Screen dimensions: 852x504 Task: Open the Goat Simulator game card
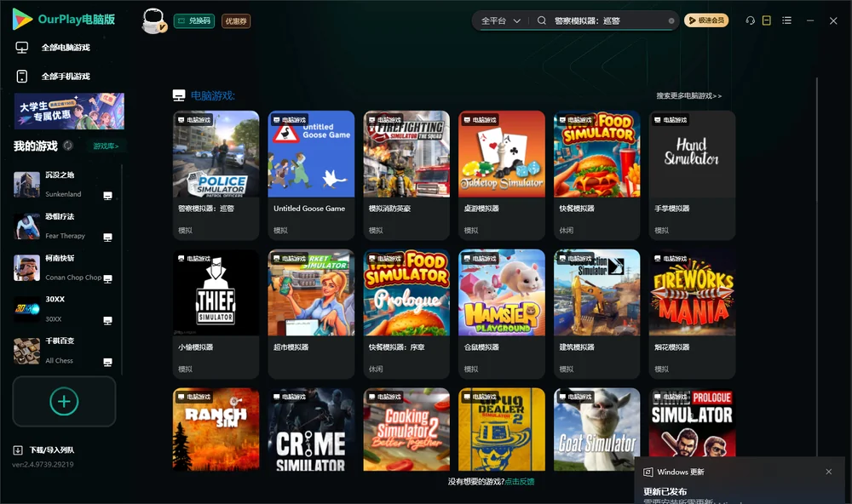pos(597,429)
